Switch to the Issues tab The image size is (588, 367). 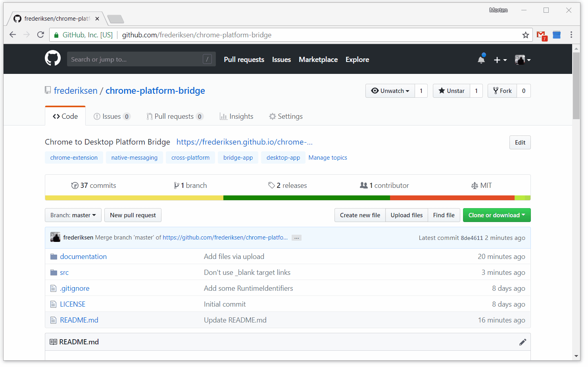(112, 116)
